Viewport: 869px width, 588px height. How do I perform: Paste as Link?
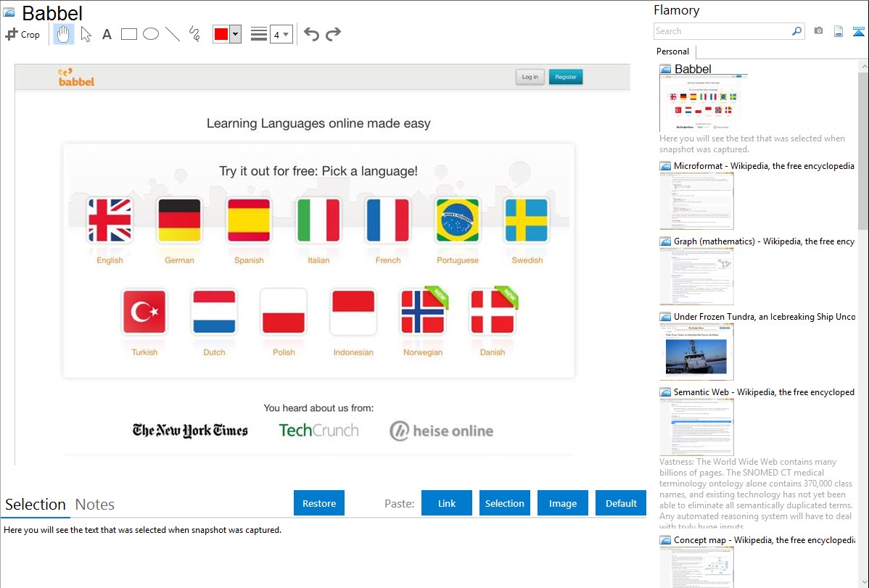click(x=447, y=503)
